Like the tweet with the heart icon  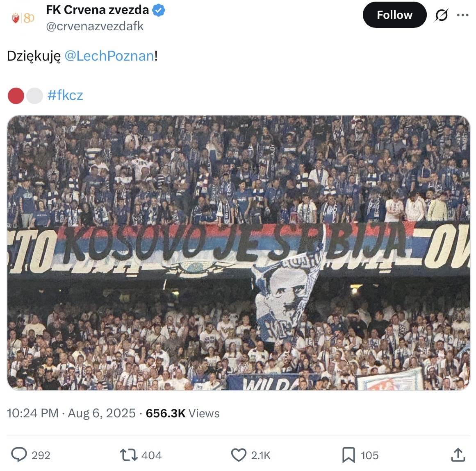click(239, 455)
